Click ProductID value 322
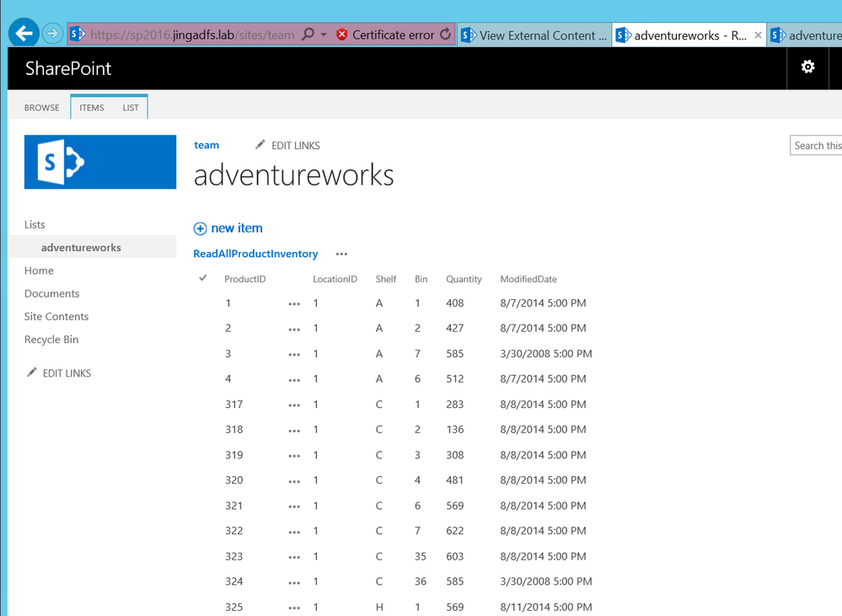Image resolution: width=842 pixels, height=616 pixels. (x=233, y=531)
